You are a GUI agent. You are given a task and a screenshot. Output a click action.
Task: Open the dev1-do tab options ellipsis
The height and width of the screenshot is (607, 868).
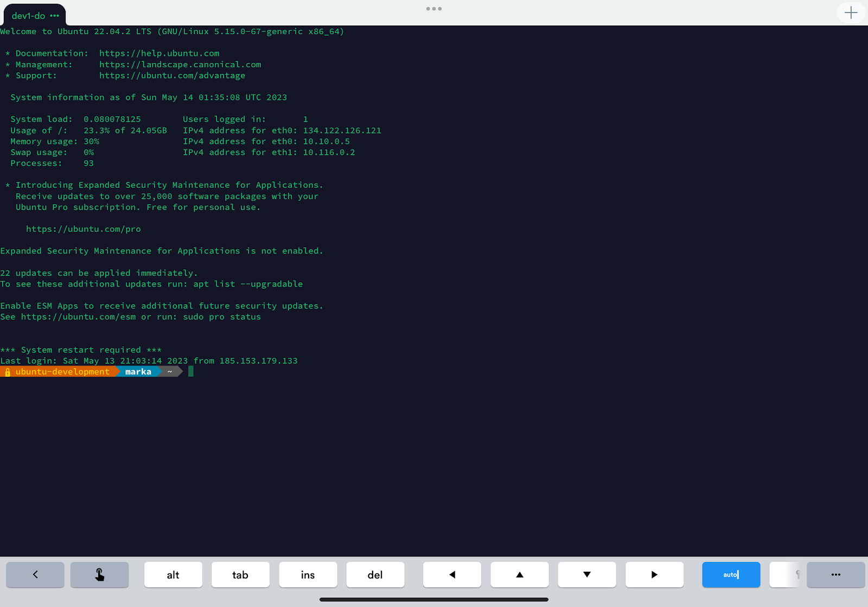coord(54,16)
